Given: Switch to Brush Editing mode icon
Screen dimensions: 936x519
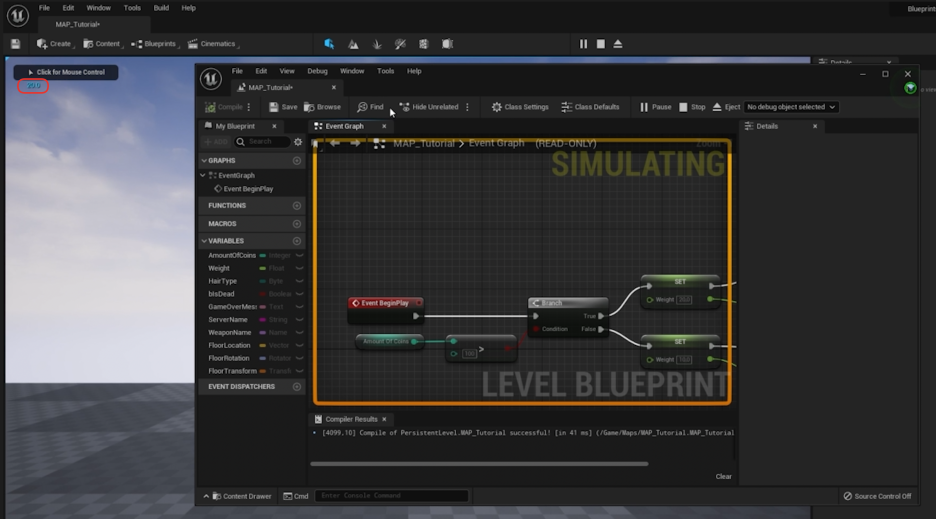Looking at the screenshot, I should pos(447,44).
